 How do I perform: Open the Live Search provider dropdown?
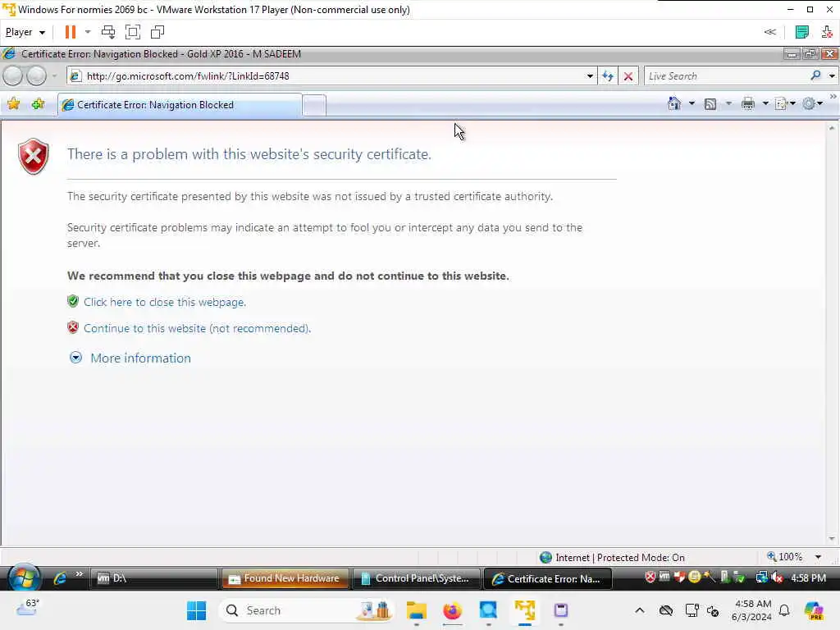(x=832, y=76)
